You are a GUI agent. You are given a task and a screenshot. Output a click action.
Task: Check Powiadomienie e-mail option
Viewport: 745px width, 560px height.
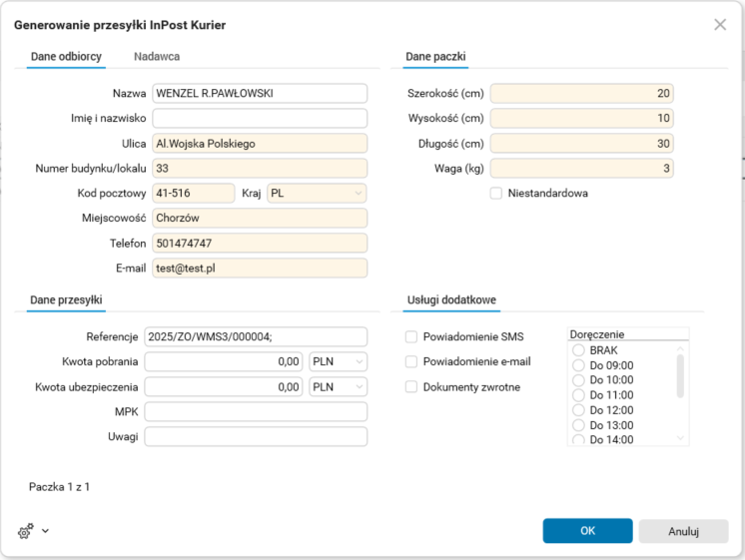(x=411, y=361)
